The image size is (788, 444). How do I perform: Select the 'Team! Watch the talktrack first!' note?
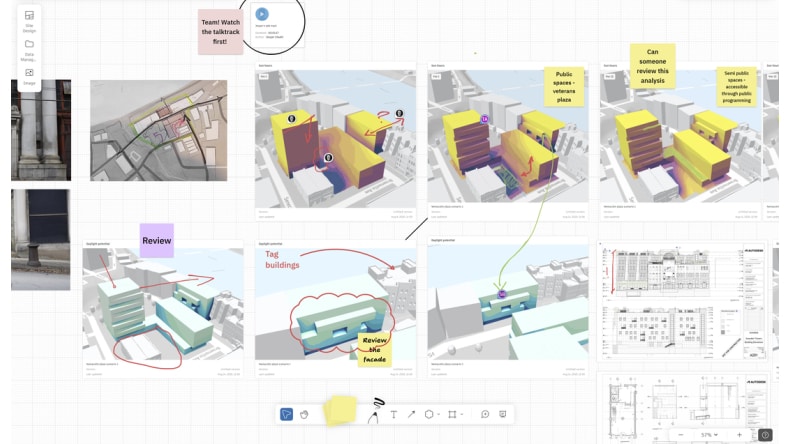coord(221,32)
